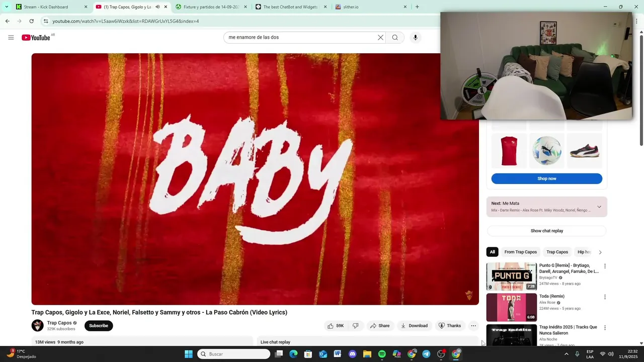Open the Trap Capos channel name link

59,323
